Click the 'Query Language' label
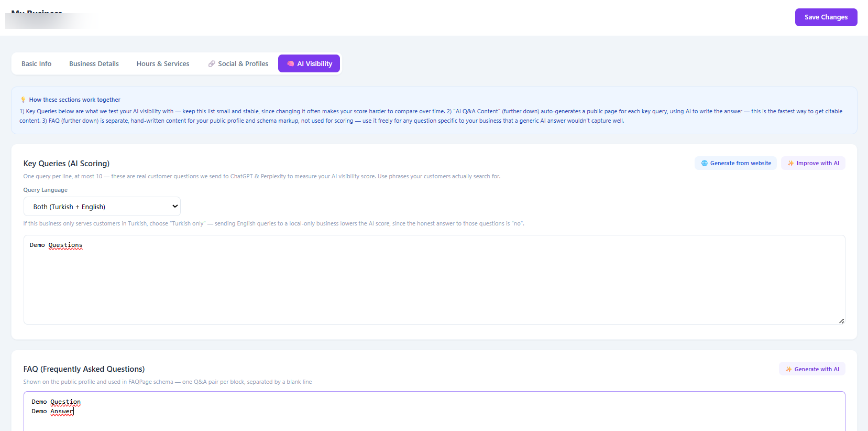The image size is (868, 431). pyautogui.click(x=46, y=190)
